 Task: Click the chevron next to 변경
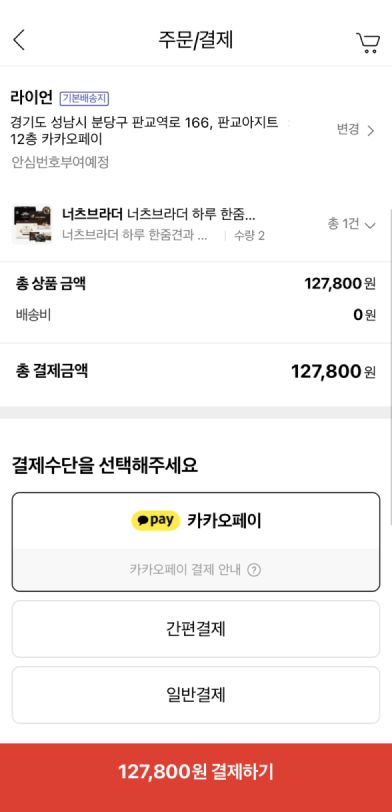[371, 130]
